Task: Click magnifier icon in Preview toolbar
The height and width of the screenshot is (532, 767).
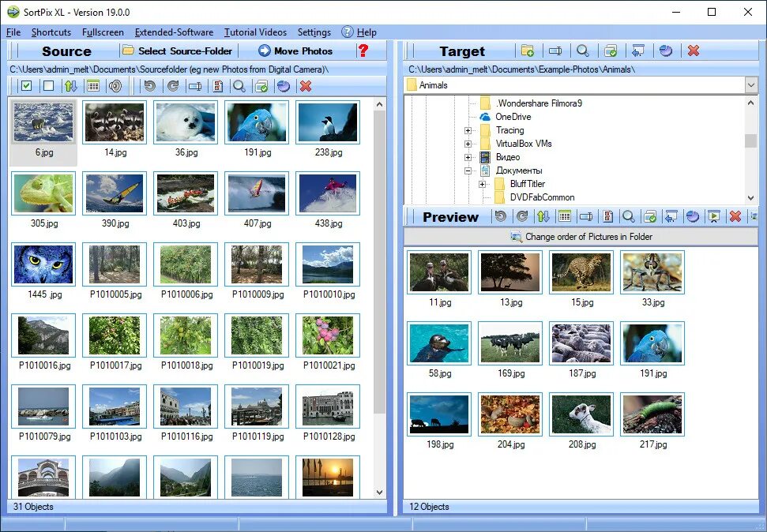Action: (x=629, y=216)
